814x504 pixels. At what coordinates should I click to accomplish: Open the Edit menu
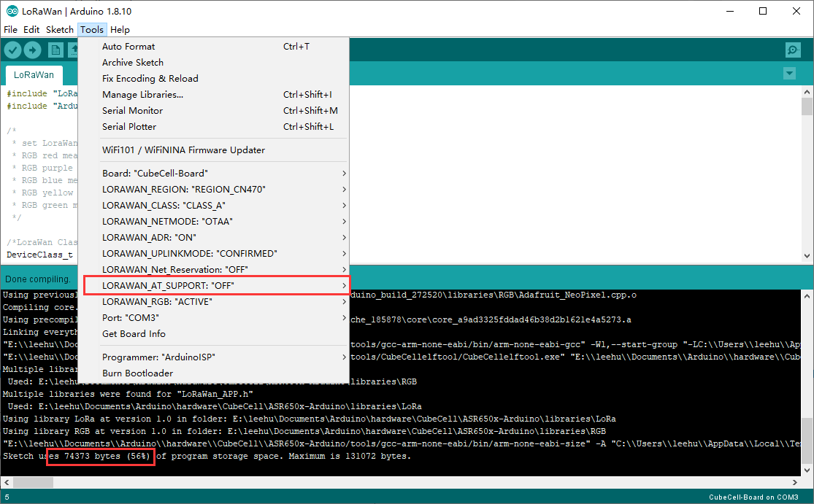pos(31,30)
